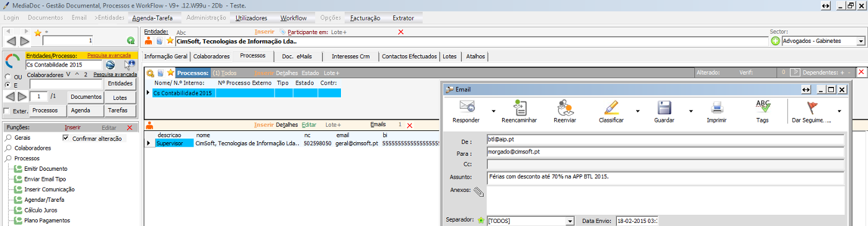The width and height of the screenshot is (868, 226).
Task: Expand the Colaboradores functions node
Action: coord(8,148)
